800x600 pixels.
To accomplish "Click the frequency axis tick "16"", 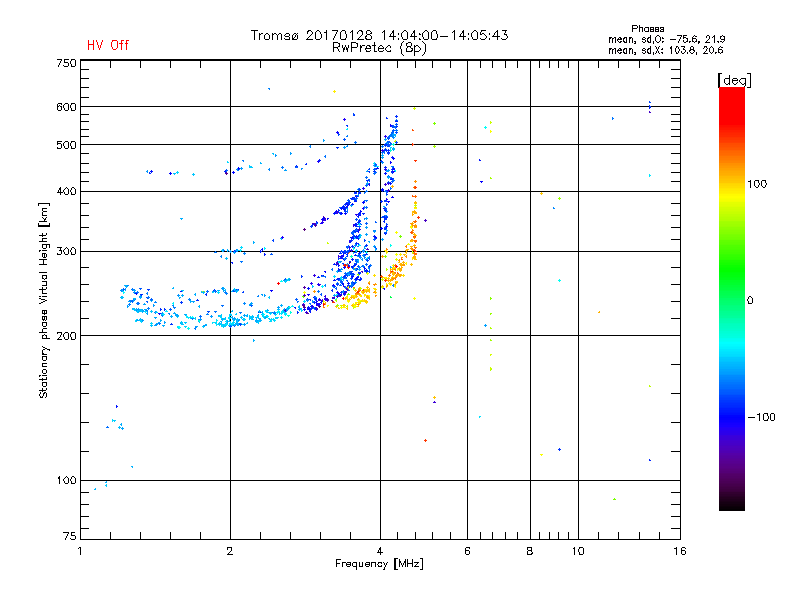I will pyautogui.click(x=680, y=551).
